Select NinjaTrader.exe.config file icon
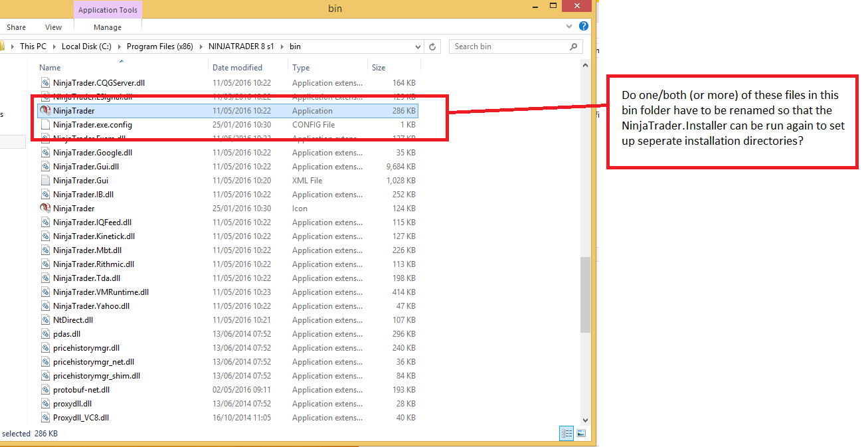This screenshot has width=868, height=447. click(45, 125)
